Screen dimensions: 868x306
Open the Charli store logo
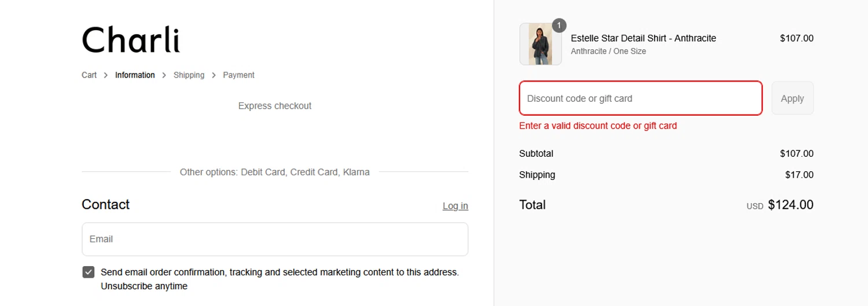pyautogui.click(x=131, y=39)
